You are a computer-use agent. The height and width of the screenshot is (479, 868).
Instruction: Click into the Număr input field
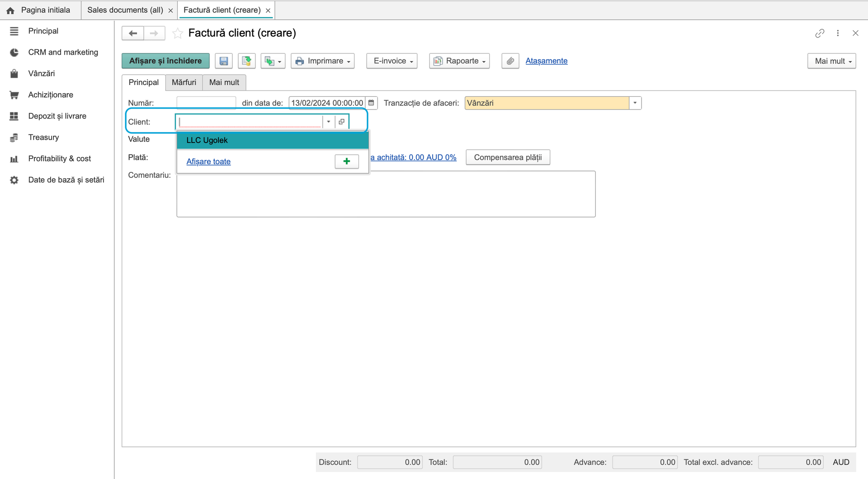(206, 103)
